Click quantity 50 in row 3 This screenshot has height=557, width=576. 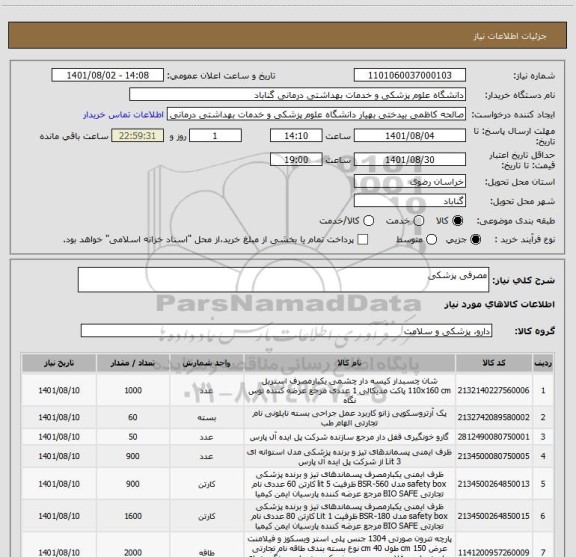(133, 437)
